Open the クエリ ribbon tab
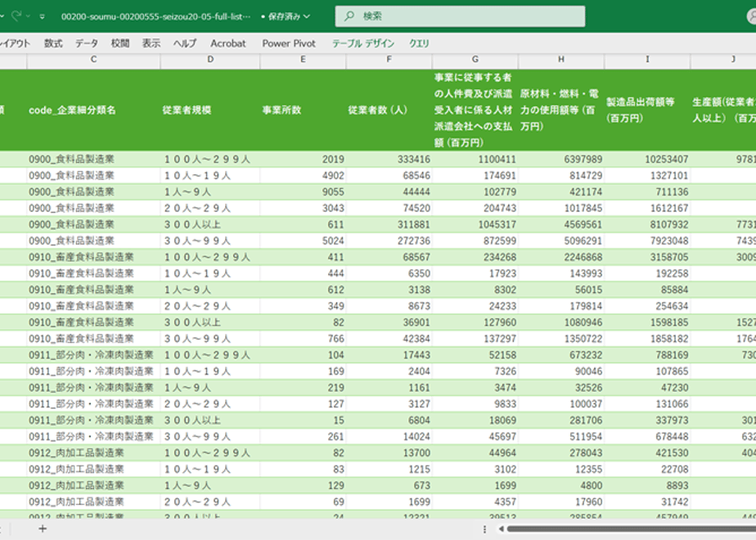Viewport: 756px width, 540px height. pyautogui.click(x=419, y=43)
